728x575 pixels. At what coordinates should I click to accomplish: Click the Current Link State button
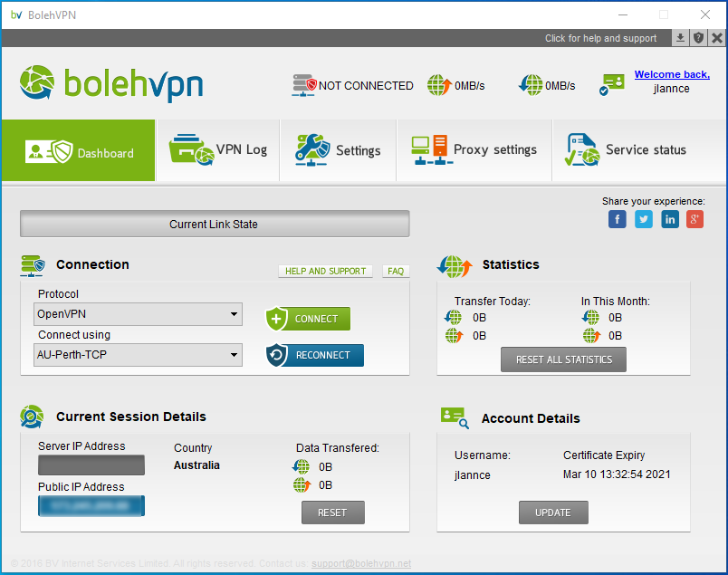(215, 224)
